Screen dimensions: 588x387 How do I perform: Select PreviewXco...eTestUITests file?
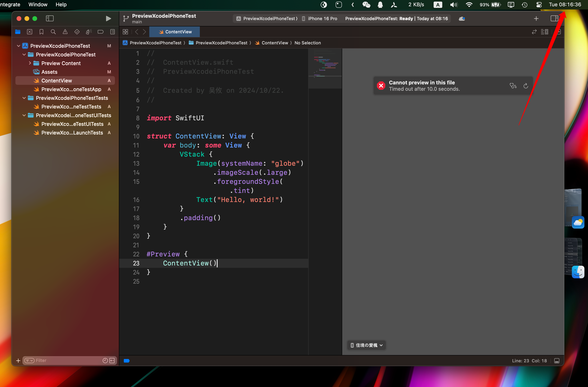65,124
